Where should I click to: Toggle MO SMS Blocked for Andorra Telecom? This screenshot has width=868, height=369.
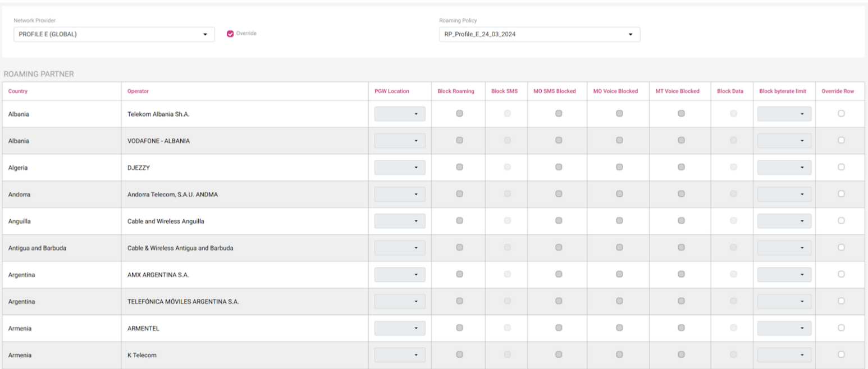click(x=559, y=193)
